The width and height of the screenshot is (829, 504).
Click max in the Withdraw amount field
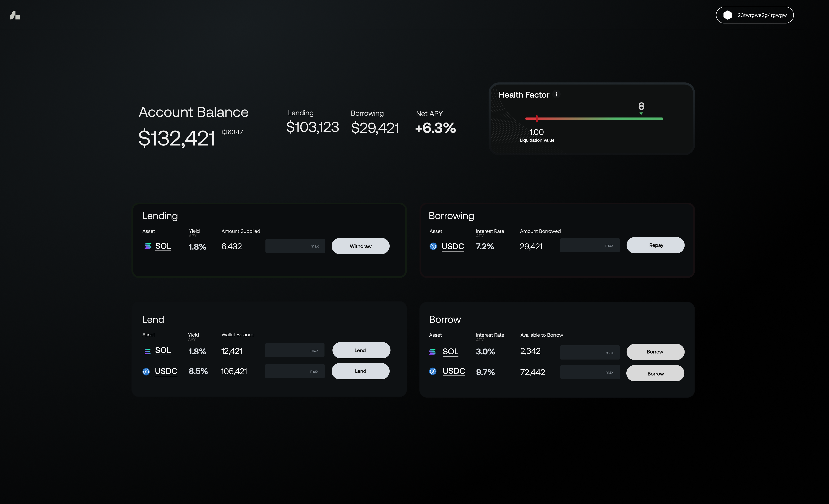315,246
